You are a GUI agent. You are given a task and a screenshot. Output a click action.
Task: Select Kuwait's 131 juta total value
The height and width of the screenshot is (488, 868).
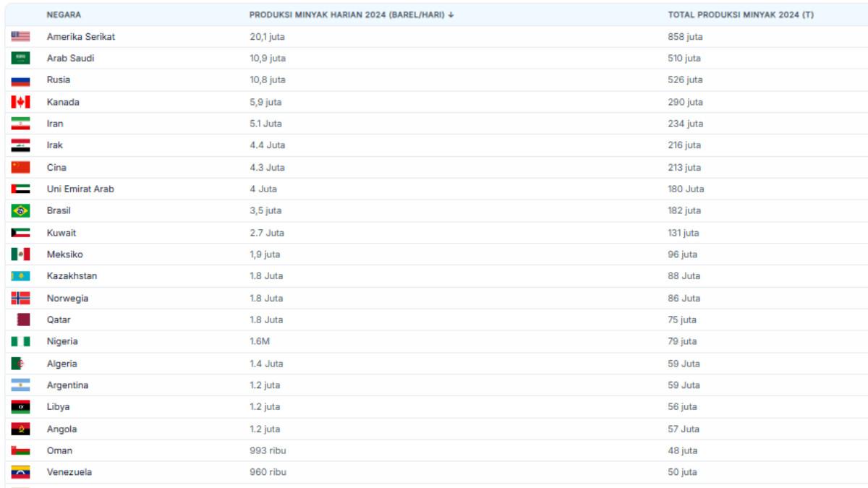683,233
